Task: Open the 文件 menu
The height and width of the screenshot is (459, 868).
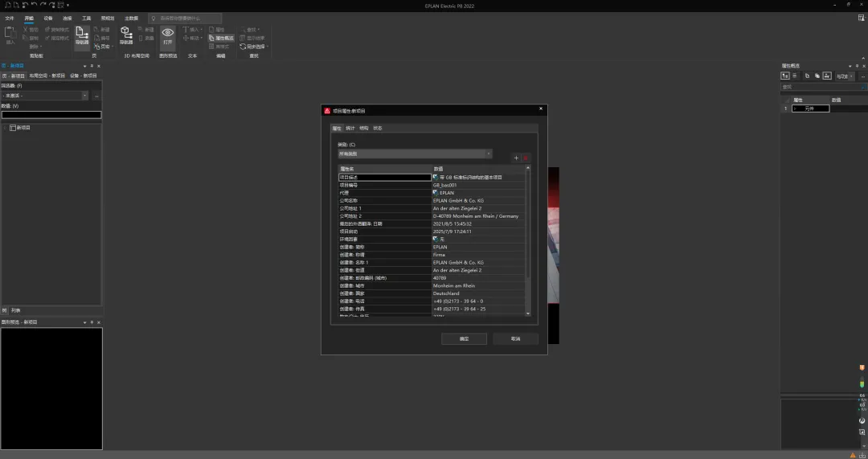Action: [x=10, y=18]
